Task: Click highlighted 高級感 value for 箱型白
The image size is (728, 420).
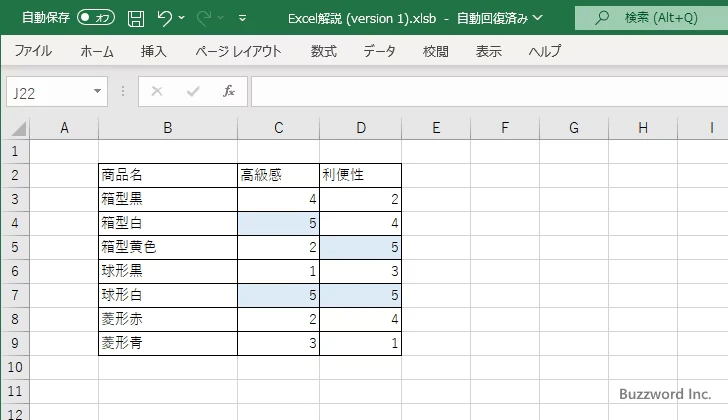Action: 278,223
